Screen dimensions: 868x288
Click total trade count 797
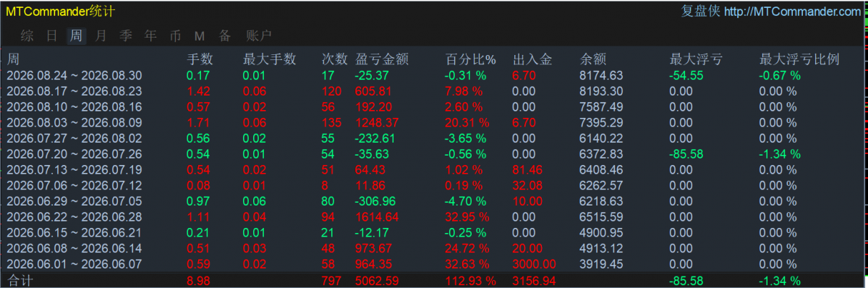click(x=332, y=281)
